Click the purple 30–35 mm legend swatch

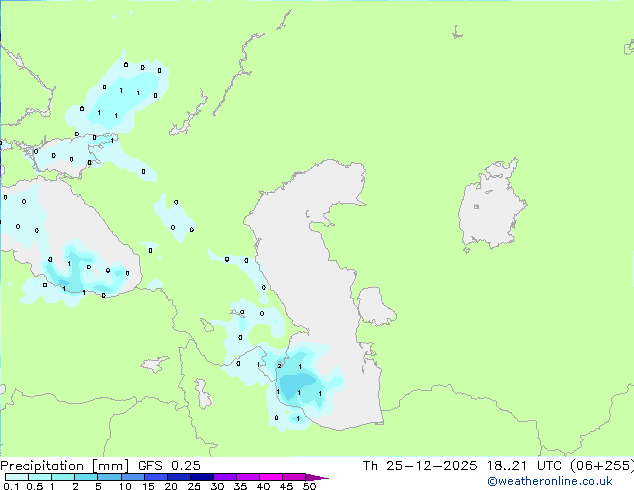[x=228, y=477]
